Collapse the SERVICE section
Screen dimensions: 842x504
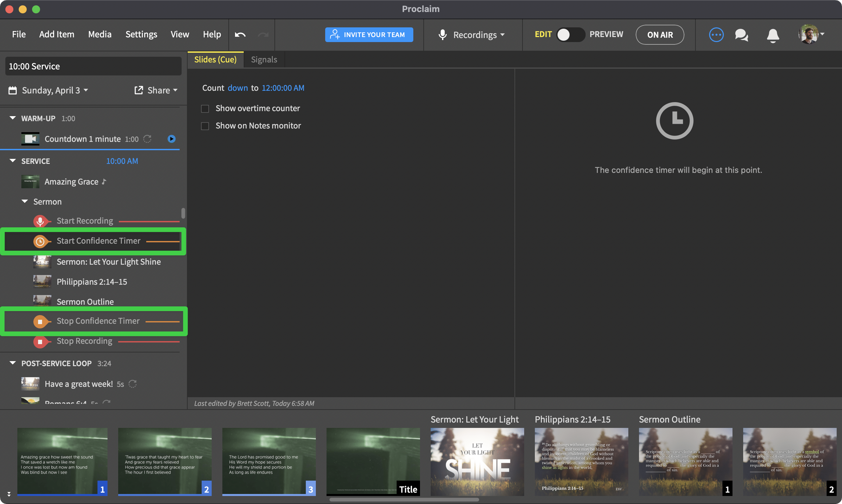coord(13,161)
